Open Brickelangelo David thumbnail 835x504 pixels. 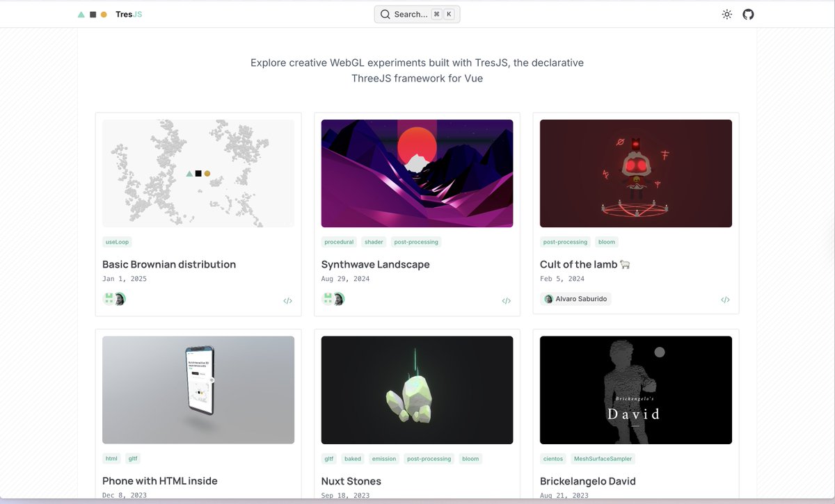pyautogui.click(x=636, y=390)
